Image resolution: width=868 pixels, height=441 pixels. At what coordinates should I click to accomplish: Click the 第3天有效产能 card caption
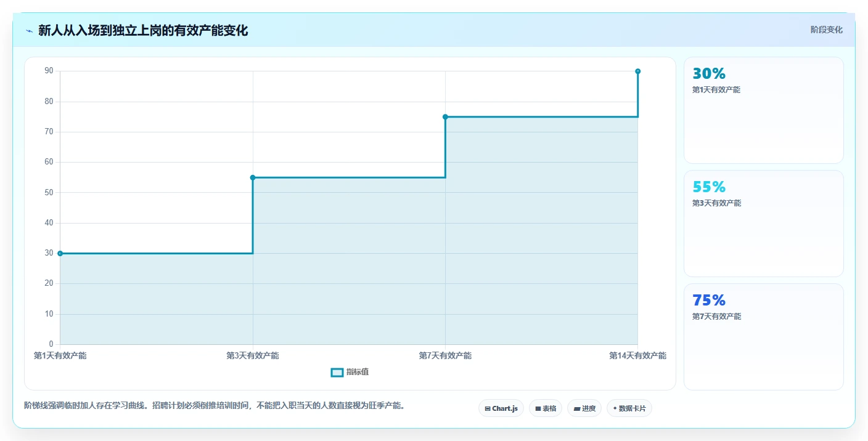tap(716, 203)
